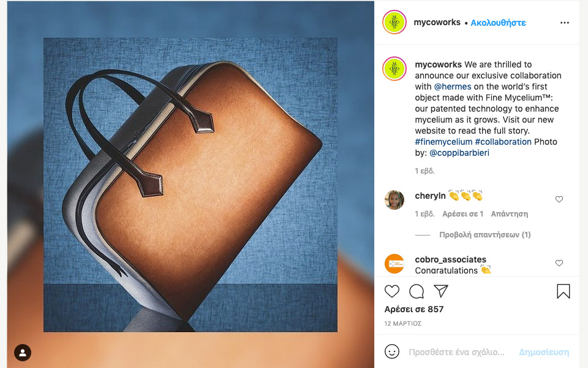Follow mycoworks via Ακολουθήστε

(498, 23)
